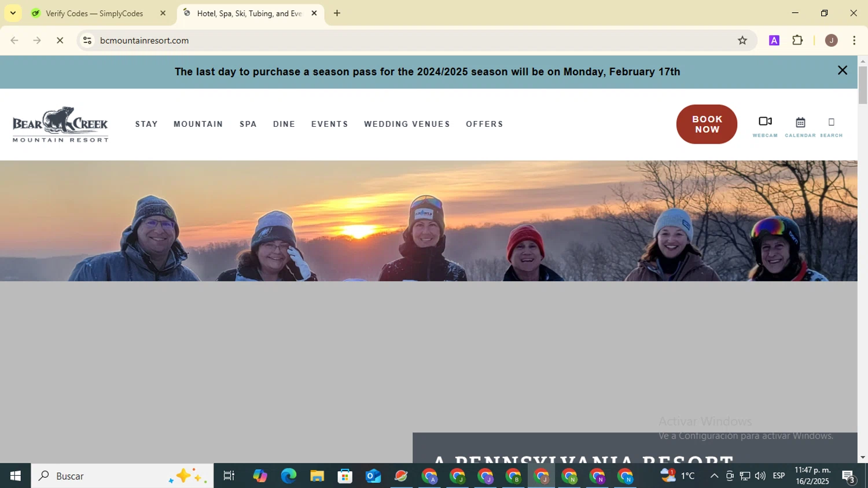Close the Hotel, Spa, Ski tab
Viewport: 868px width, 488px height.
coord(314,13)
